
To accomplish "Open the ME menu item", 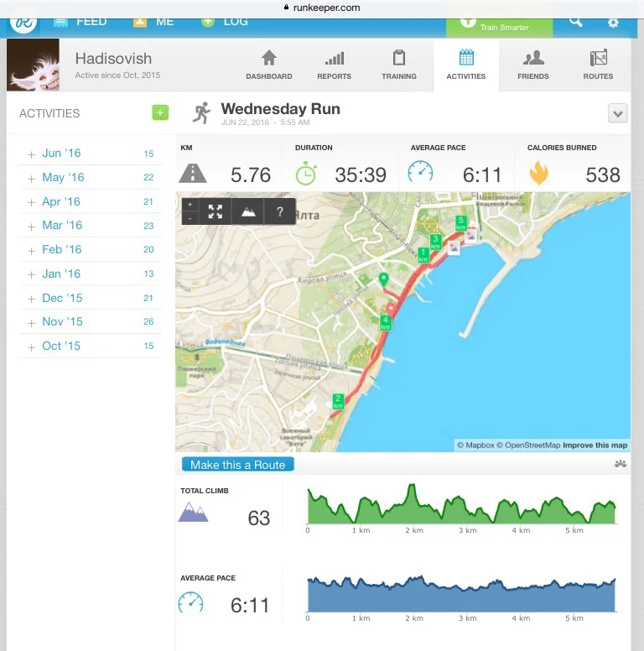I will pyautogui.click(x=153, y=22).
